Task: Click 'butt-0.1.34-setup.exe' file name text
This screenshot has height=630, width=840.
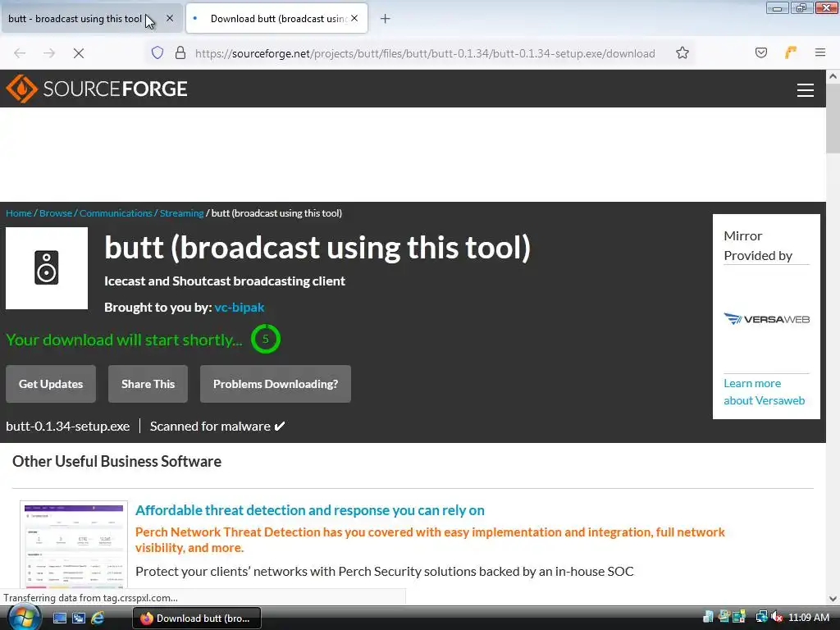Action: coord(68,427)
